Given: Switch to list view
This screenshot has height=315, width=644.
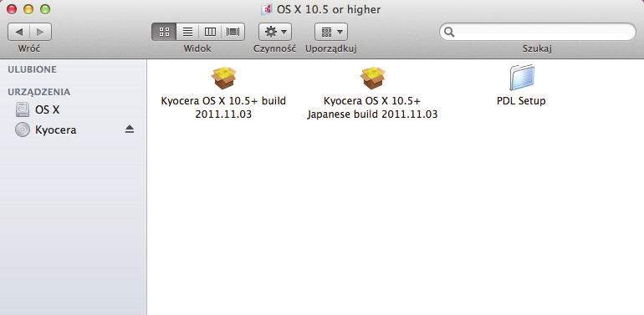Looking at the screenshot, I should (187, 32).
